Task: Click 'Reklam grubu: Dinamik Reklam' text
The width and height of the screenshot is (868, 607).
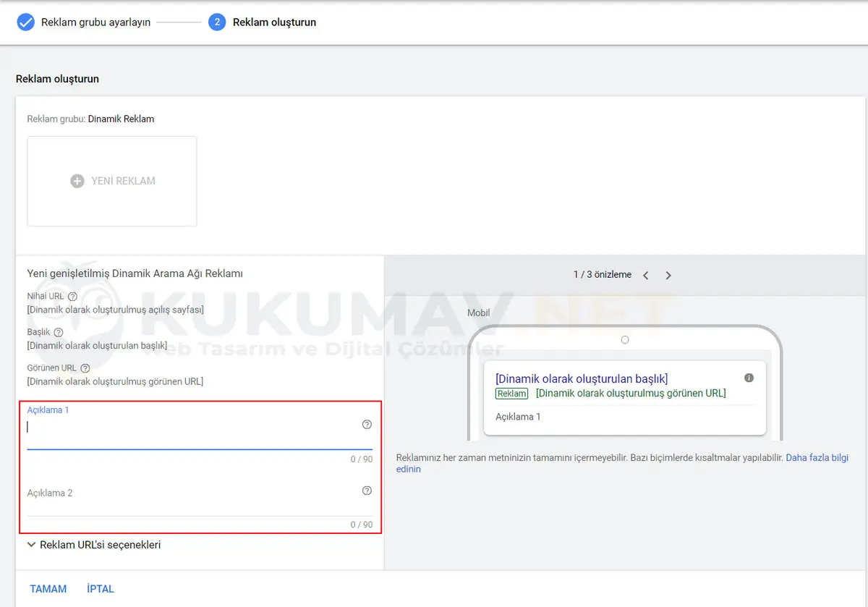Action: coord(90,119)
